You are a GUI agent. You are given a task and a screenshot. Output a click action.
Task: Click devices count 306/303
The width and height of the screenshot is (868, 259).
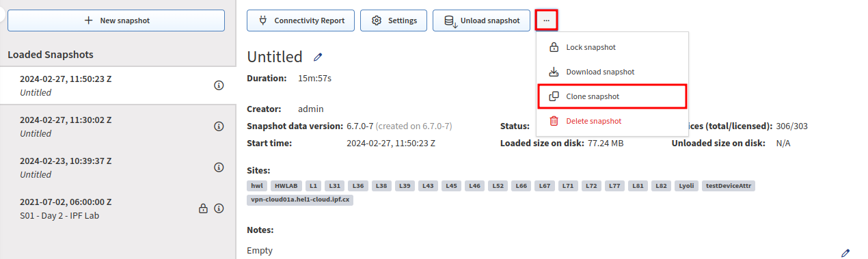(792, 126)
